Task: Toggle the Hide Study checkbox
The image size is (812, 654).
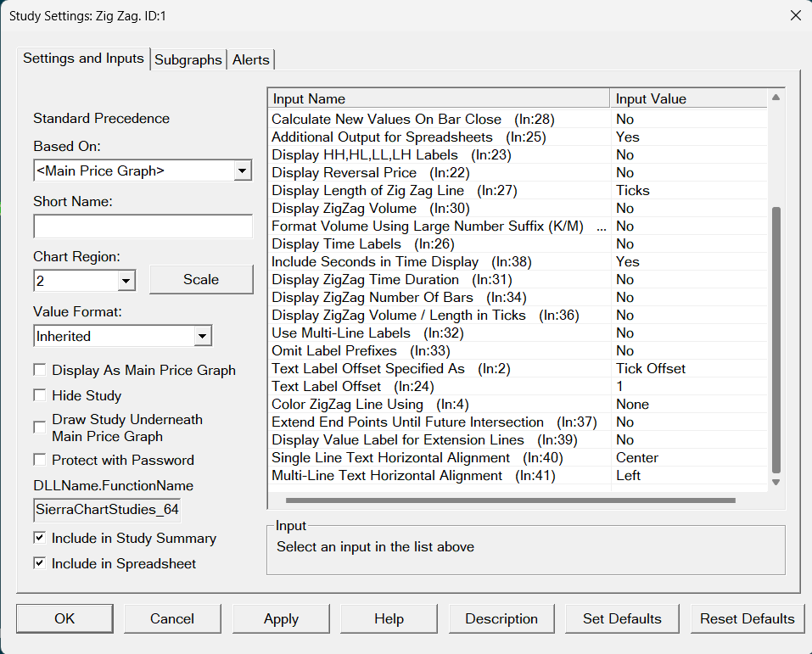Action: [x=40, y=395]
